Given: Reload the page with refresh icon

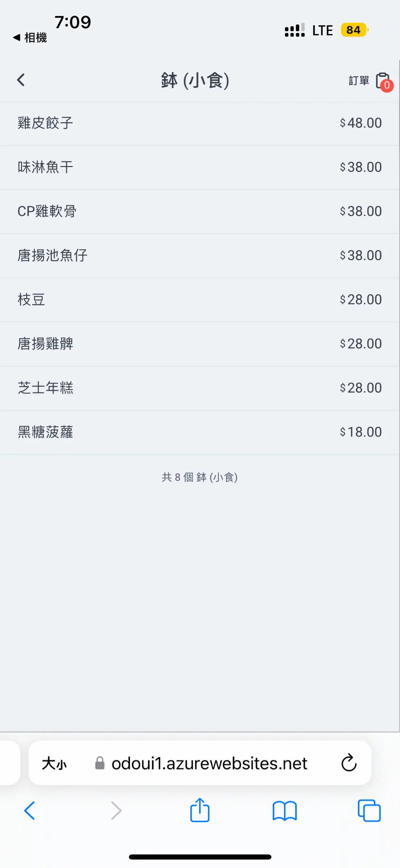Looking at the screenshot, I should tap(349, 763).
